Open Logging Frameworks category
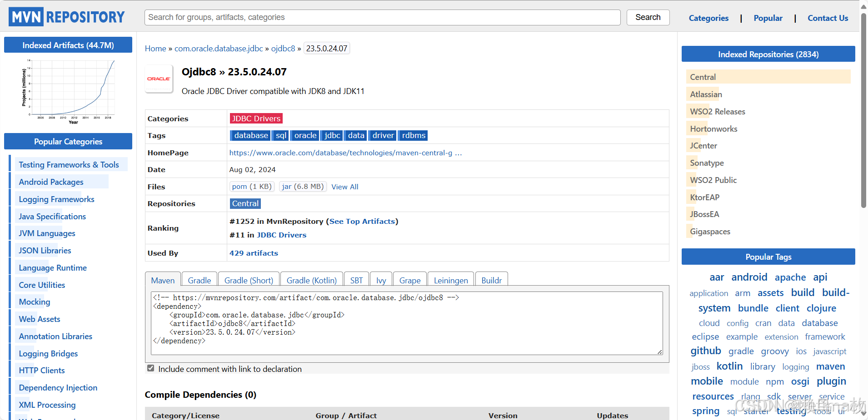This screenshot has width=868, height=420. pyautogui.click(x=57, y=199)
